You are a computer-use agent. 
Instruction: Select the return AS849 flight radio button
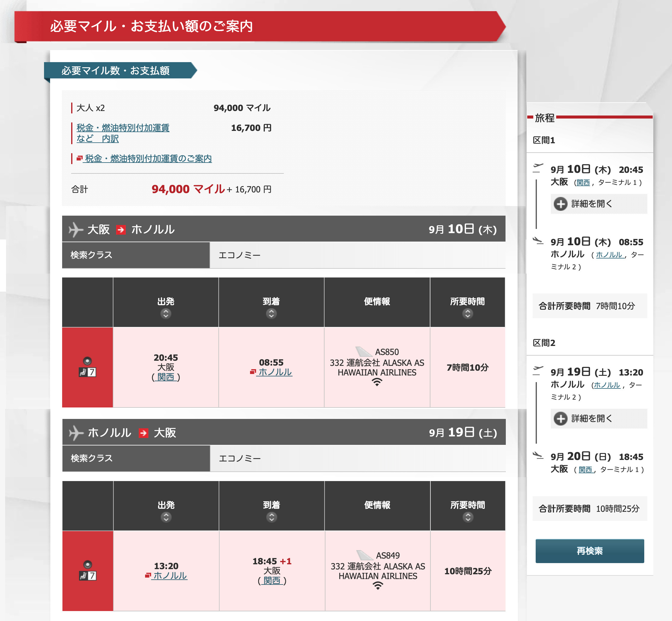(x=87, y=564)
